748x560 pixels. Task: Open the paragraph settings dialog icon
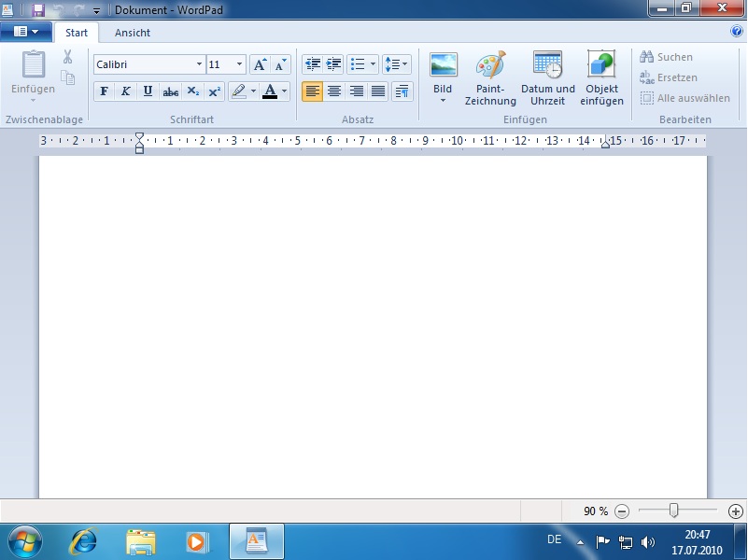[402, 91]
